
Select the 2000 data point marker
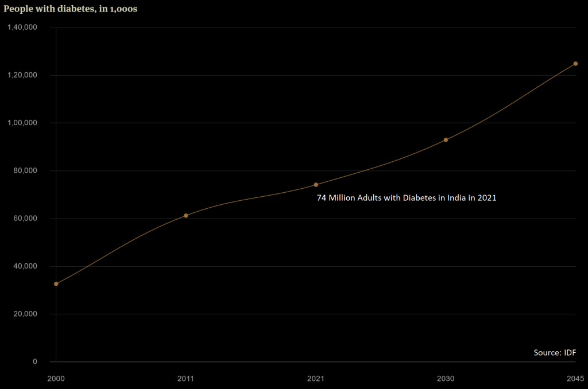pyautogui.click(x=56, y=284)
